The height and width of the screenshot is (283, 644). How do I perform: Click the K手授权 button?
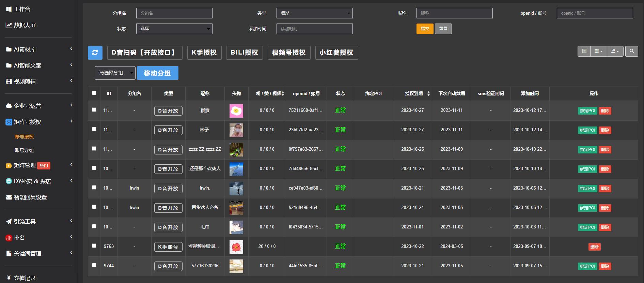pyautogui.click(x=204, y=53)
